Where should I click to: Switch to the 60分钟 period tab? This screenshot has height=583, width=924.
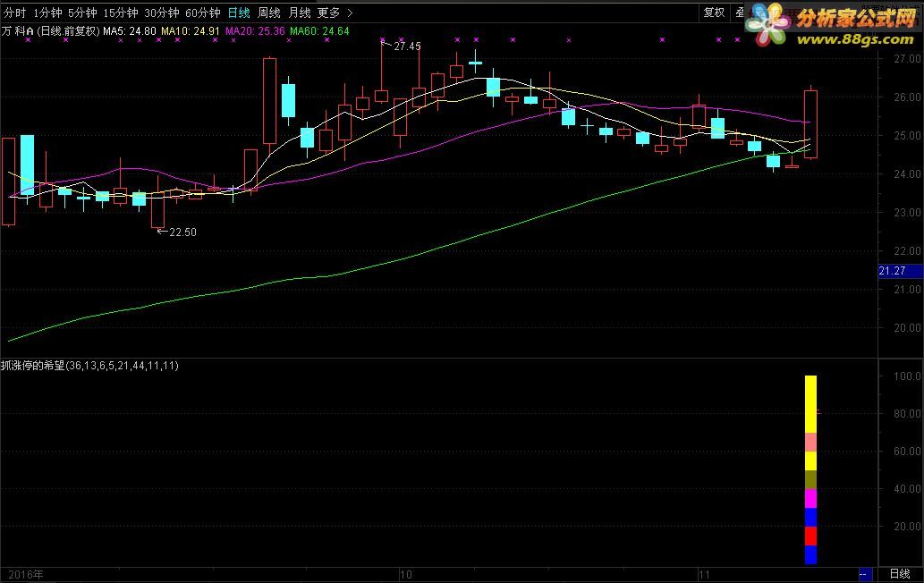(203, 13)
